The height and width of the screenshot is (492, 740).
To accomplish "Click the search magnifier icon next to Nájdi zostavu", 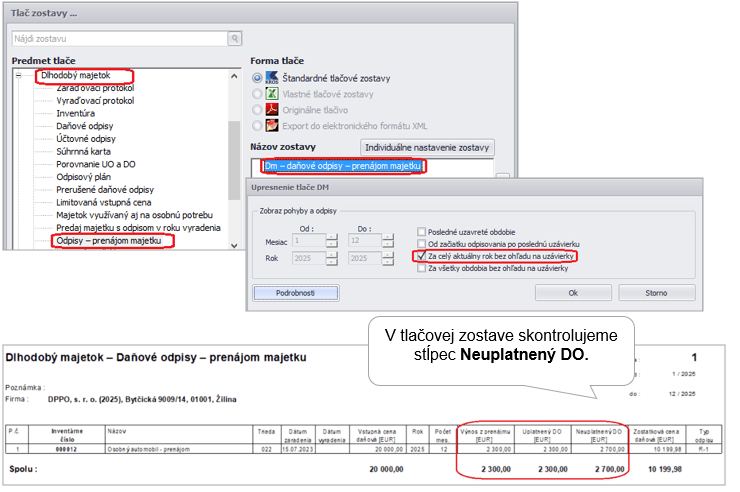I will tap(235, 39).
